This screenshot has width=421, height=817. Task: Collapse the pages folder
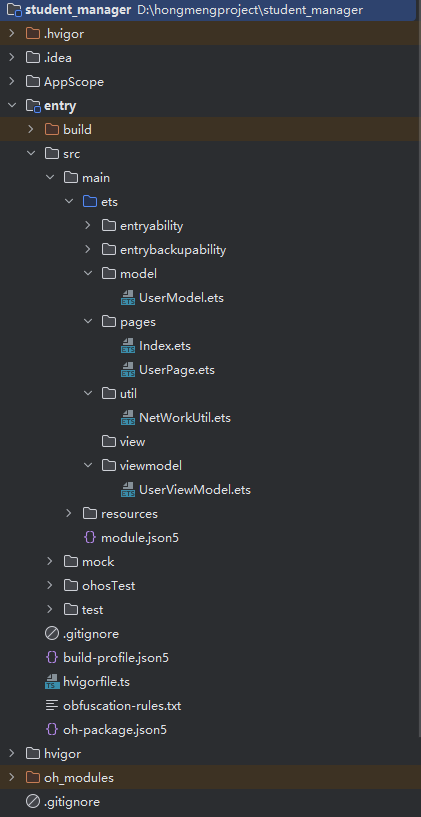[88, 321]
